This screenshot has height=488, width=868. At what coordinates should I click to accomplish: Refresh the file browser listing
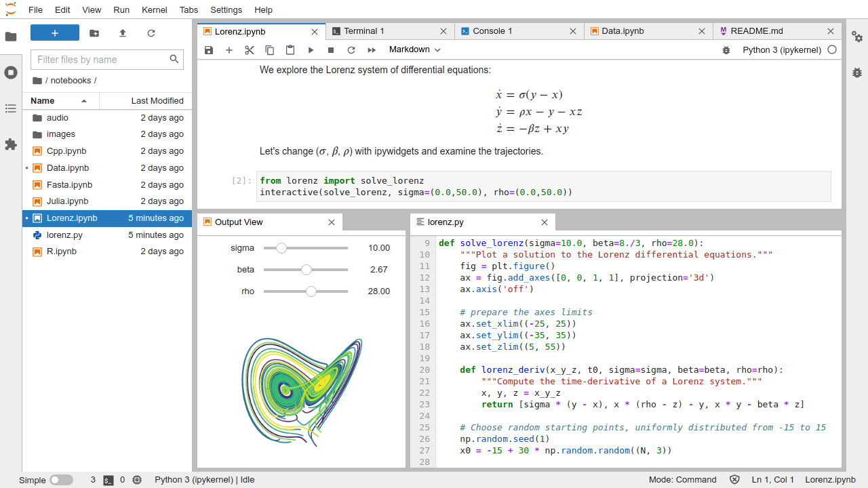(151, 32)
